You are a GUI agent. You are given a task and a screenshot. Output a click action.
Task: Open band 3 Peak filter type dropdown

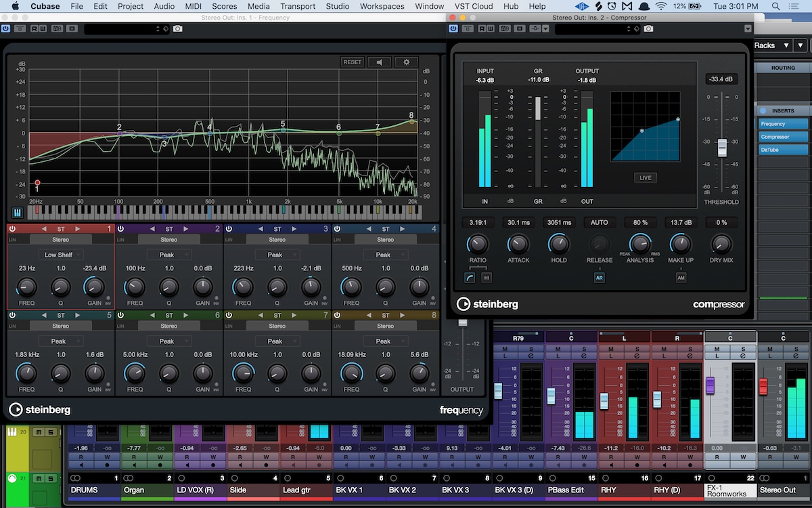tap(277, 255)
